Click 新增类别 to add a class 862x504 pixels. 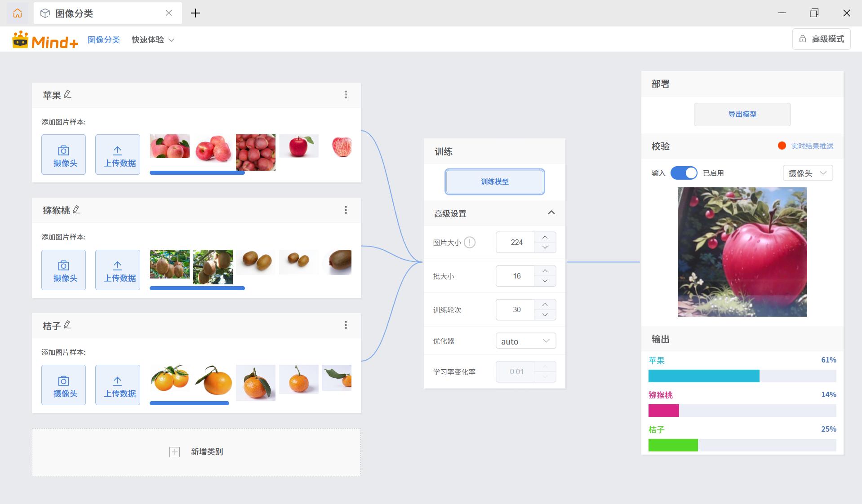click(x=196, y=452)
